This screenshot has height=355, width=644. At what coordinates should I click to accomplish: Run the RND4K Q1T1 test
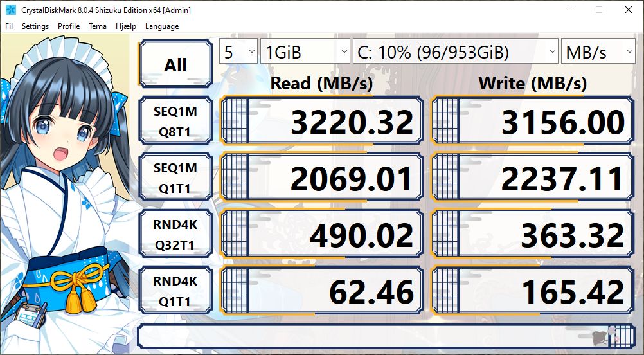click(175, 291)
